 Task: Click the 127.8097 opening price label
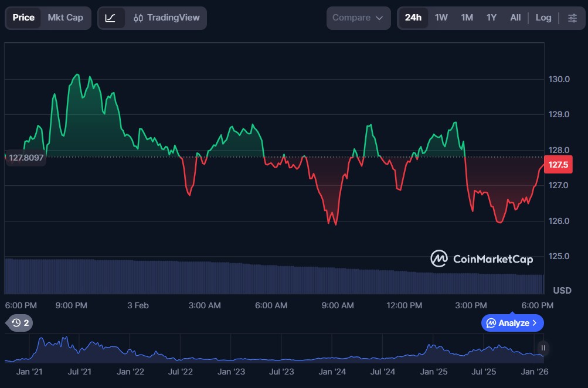[26, 157]
